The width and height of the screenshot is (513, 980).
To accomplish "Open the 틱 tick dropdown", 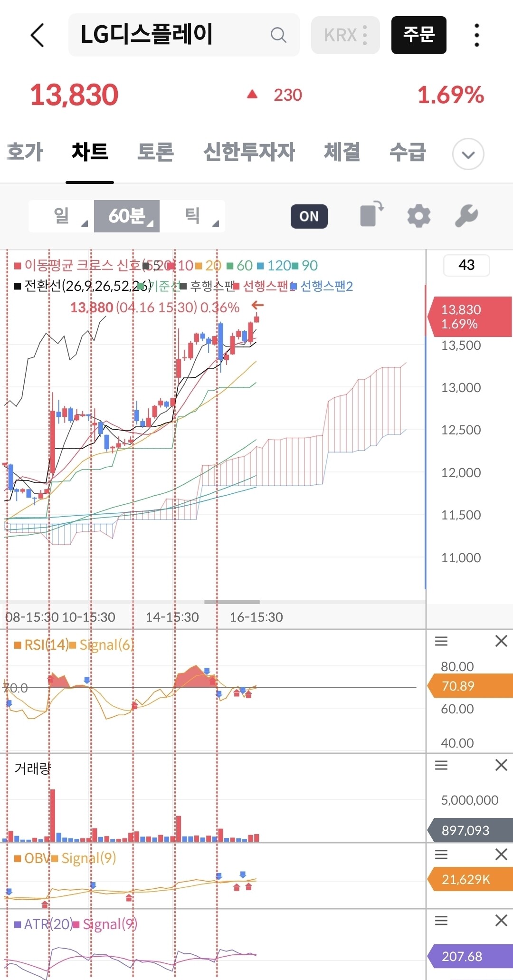I will [192, 216].
